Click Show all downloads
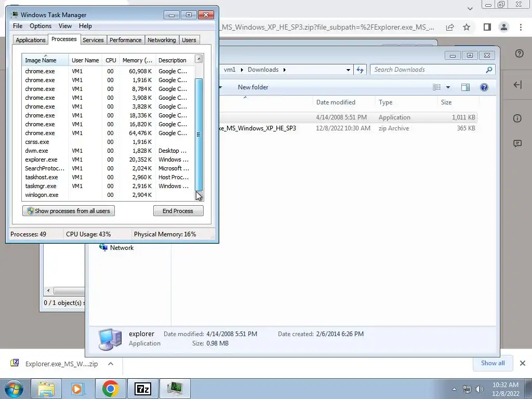Screen dimensions: 532x399 coord(493,363)
